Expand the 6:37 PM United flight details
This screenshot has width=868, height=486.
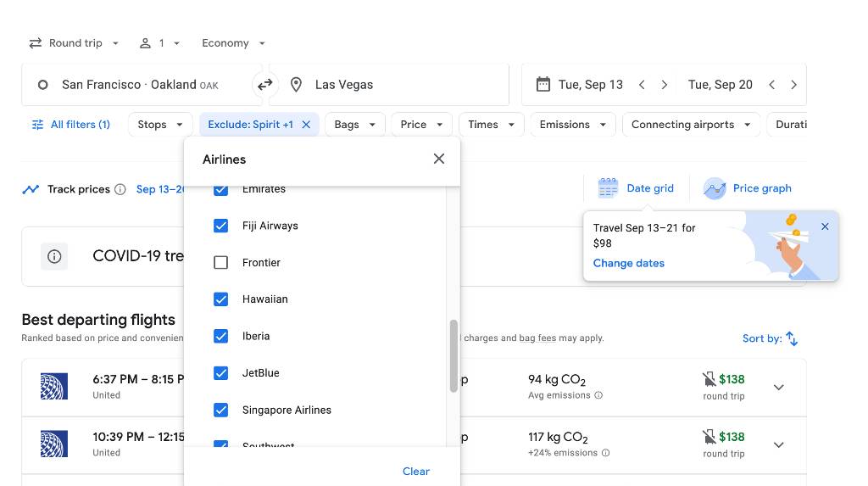coord(779,388)
